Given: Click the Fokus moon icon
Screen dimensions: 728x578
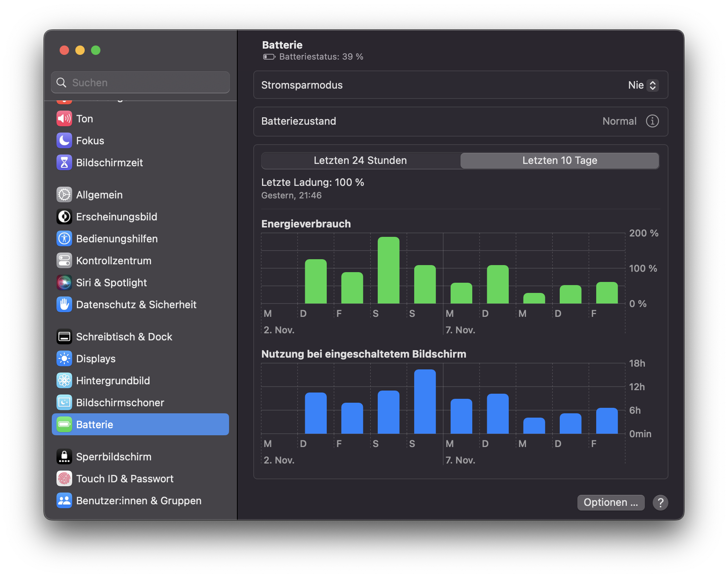Looking at the screenshot, I should [64, 141].
